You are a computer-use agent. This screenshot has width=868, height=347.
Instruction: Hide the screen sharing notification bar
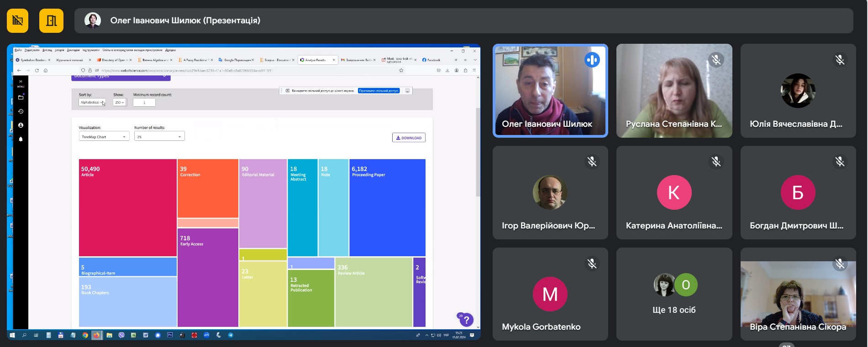pos(408,91)
